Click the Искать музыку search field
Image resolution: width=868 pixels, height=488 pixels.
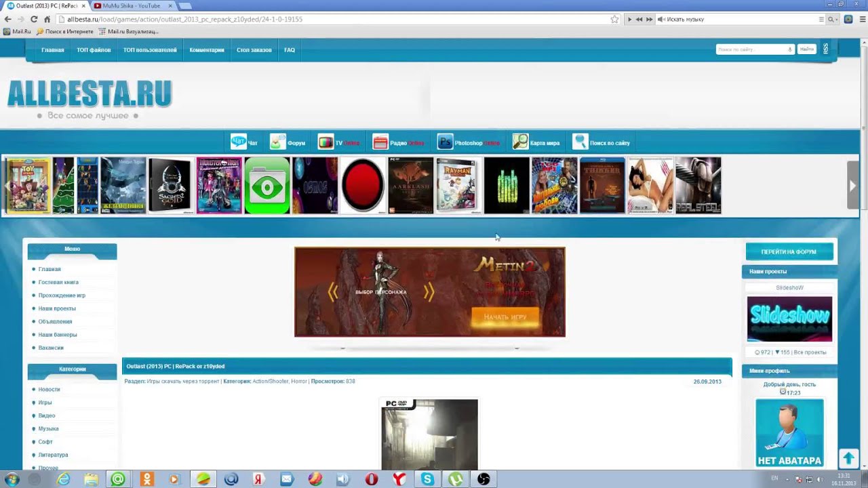pos(741,19)
